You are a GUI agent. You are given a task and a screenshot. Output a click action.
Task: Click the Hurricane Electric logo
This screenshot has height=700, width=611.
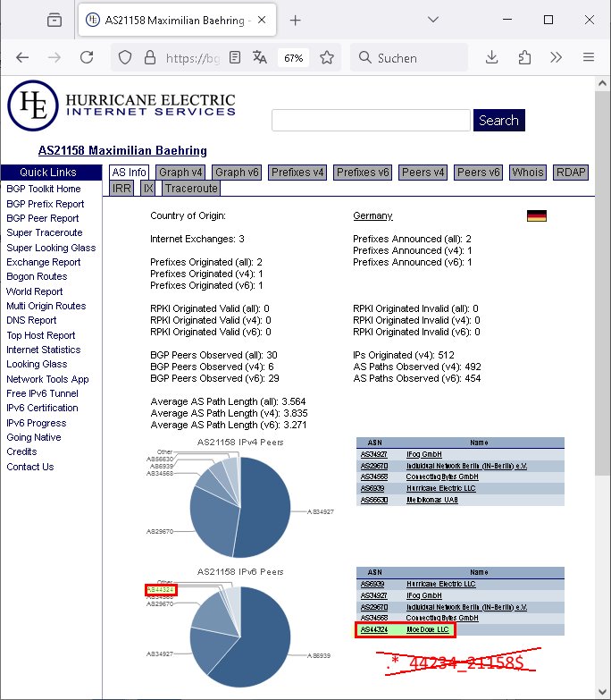point(121,105)
